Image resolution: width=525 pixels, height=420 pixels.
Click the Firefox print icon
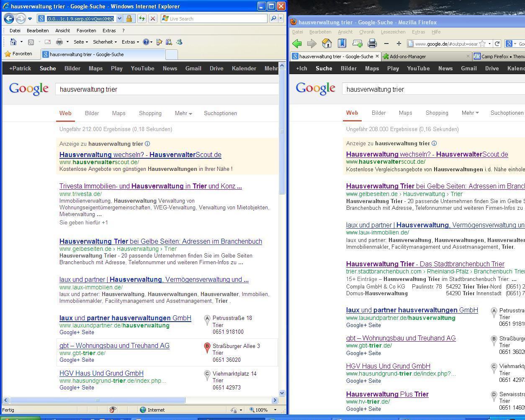tap(372, 44)
